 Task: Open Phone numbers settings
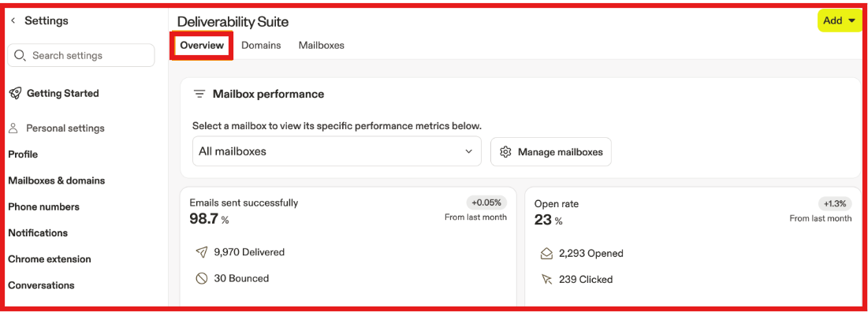(43, 207)
